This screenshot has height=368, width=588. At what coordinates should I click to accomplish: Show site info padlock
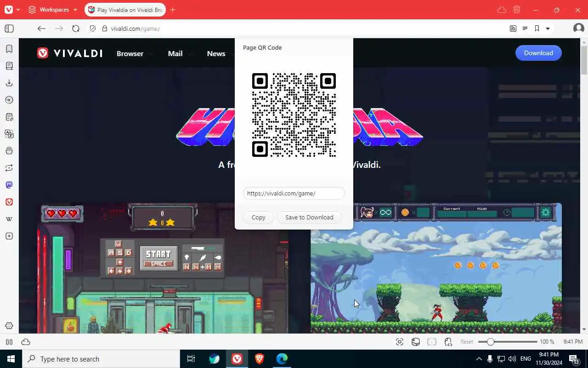(x=105, y=29)
